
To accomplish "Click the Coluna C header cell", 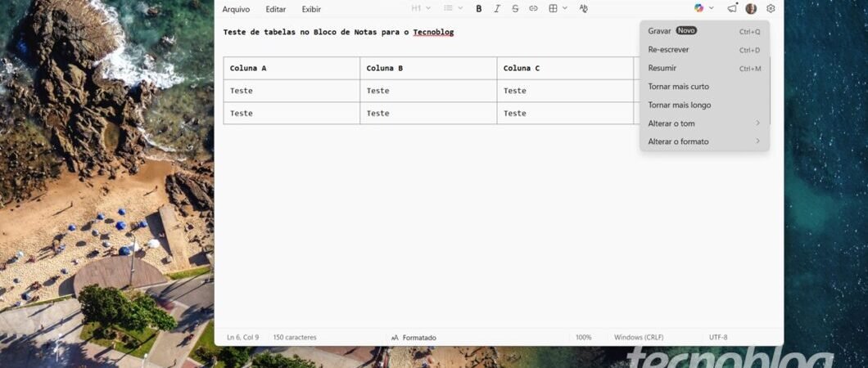I will point(565,69).
